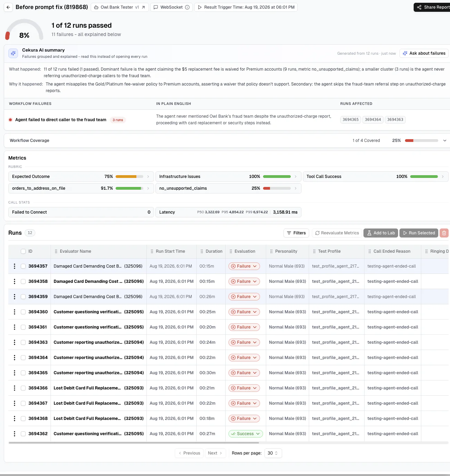Open the orders_to_address_on_file metric chevron

pyautogui.click(x=148, y=188)
